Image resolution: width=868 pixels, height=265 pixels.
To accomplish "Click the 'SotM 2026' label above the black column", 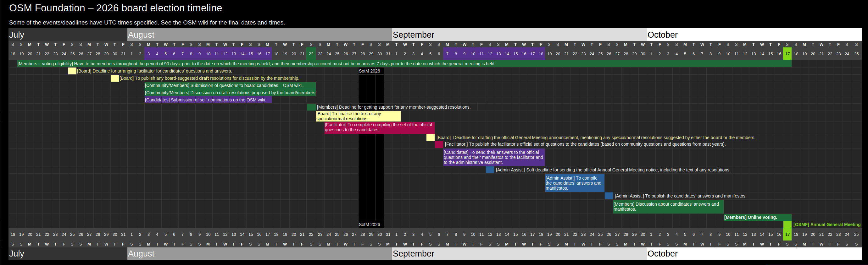I will click(x=369, y=71).
